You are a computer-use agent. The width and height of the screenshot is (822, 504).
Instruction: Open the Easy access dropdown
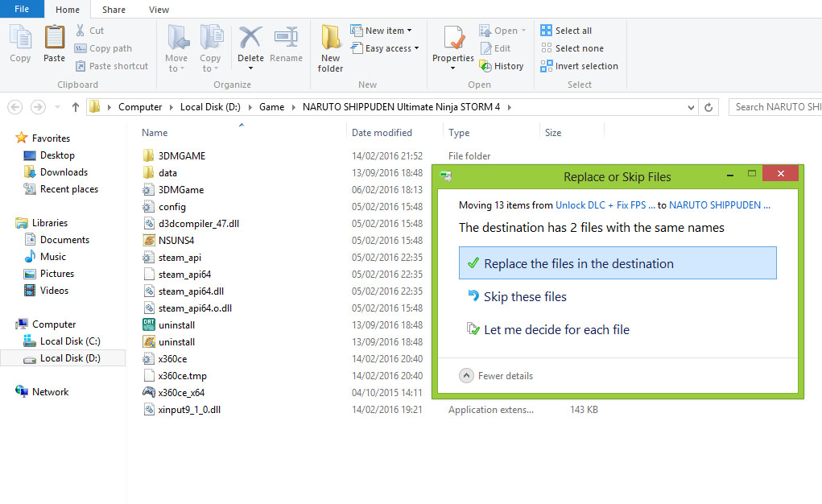385,48
